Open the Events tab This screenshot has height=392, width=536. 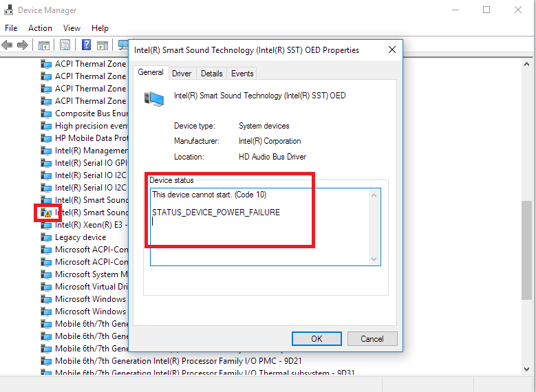[242, 74]
